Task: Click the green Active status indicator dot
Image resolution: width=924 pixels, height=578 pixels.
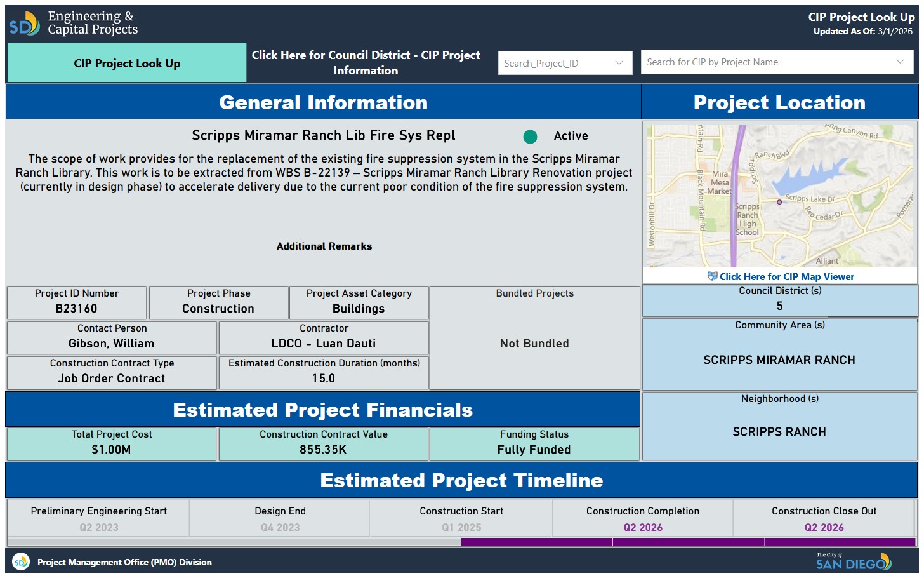Action: (x=530, y=137)
